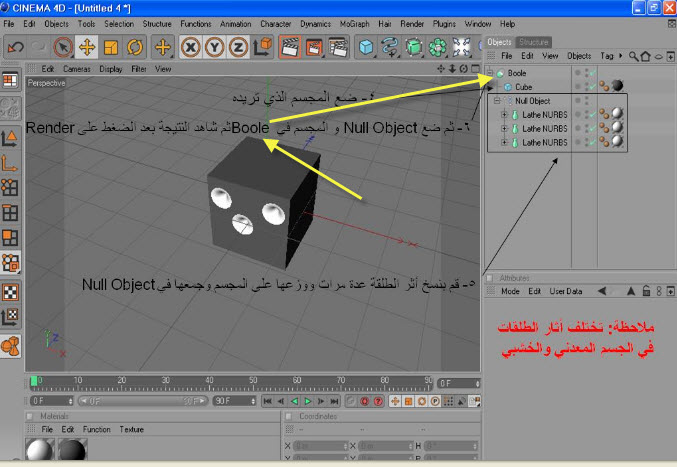Toggle first Lathe NURBS enable checkmark
The width and height of the screenshot is (677, 467).
tap(592, 115)
